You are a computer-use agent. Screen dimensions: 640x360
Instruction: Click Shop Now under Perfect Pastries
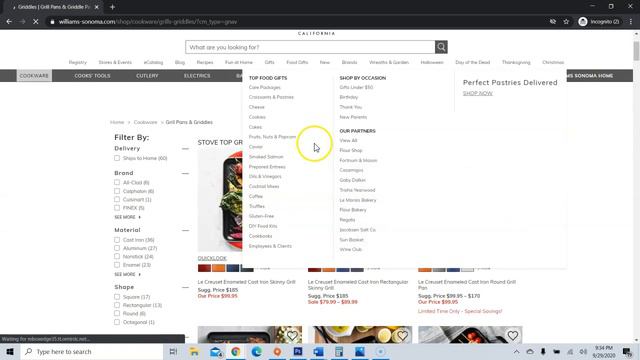(x=478, y=93)
